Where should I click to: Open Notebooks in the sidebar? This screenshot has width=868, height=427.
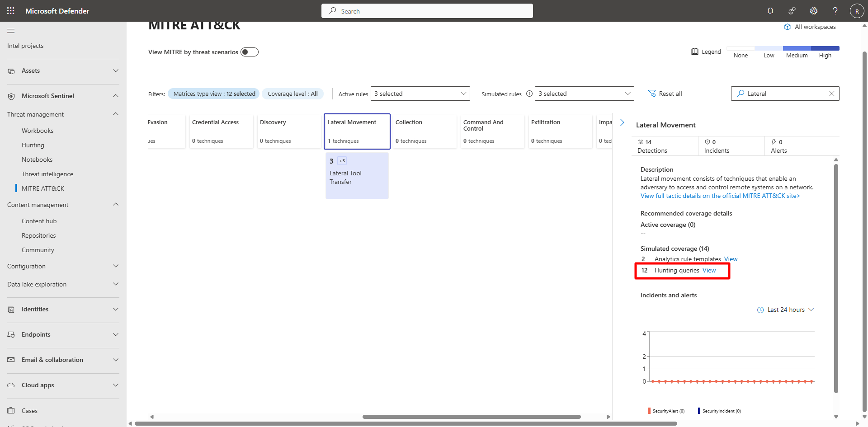(37, 160)
